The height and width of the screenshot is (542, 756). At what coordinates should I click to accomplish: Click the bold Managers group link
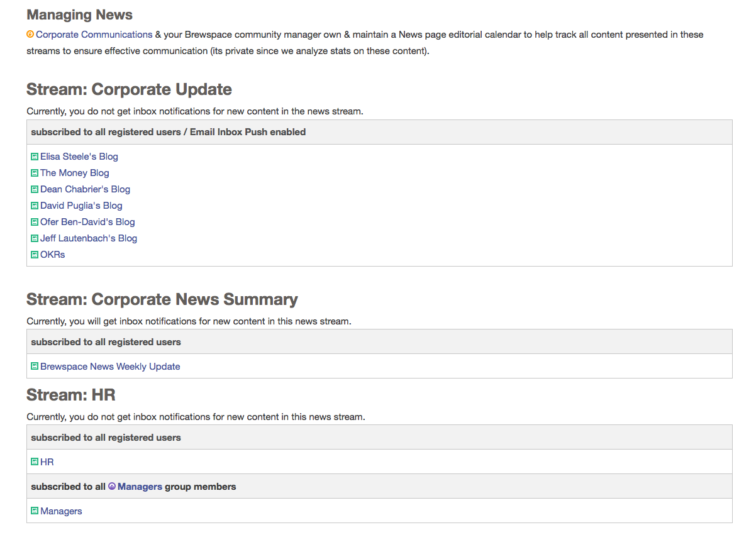pos(140,486)
